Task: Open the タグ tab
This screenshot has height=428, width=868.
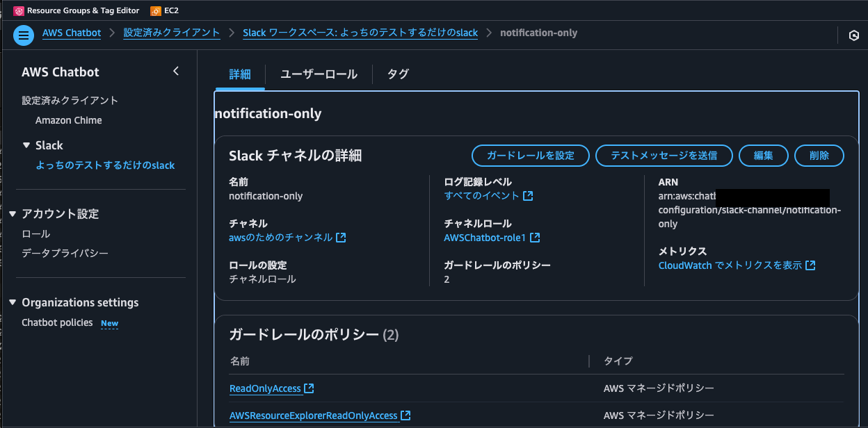Action: [398, 73]
